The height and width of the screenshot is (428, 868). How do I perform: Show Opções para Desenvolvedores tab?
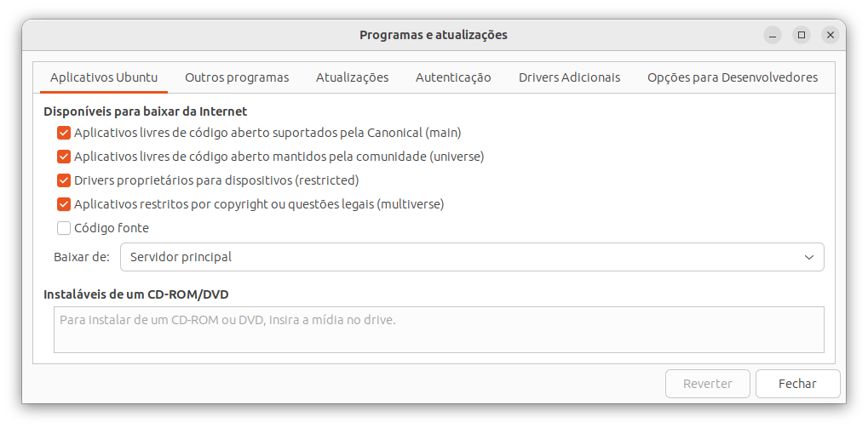[x=733, y=77]
